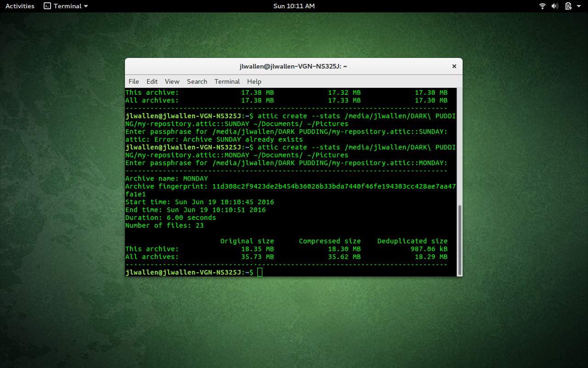Click the battery status icon
The width and height of the screenshot is (588, 368).
tap(568, 6)
